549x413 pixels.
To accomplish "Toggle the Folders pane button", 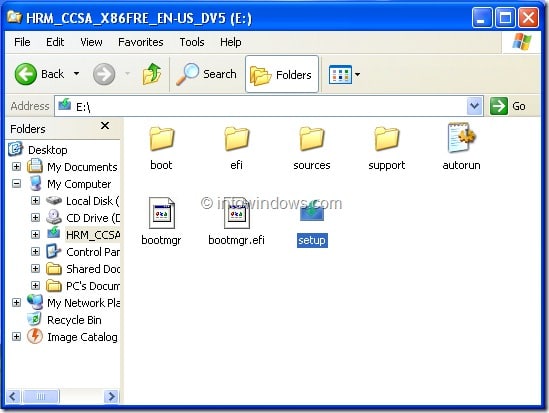I will point(282,74).
